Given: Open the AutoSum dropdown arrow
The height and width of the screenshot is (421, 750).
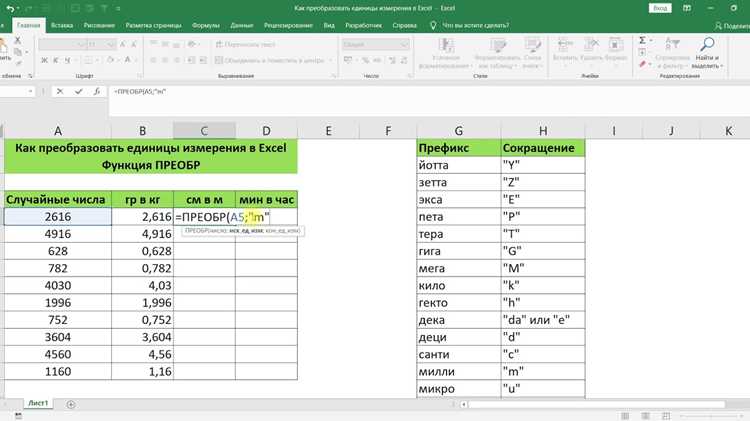Looking at the screenshot, I should pos(651,40).
